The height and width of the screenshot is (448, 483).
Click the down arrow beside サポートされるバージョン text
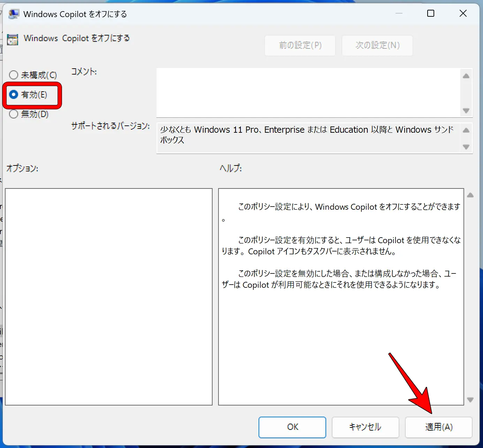click(466, 147)
